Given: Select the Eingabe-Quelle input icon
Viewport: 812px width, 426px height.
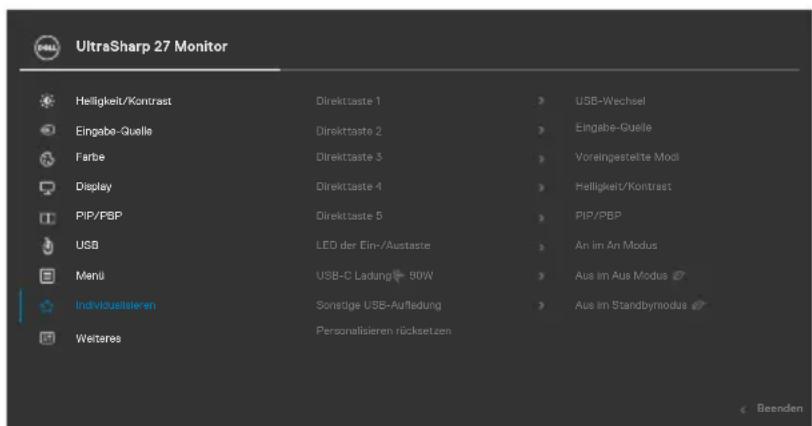Looking at the screenshot, I should point(47,130).
